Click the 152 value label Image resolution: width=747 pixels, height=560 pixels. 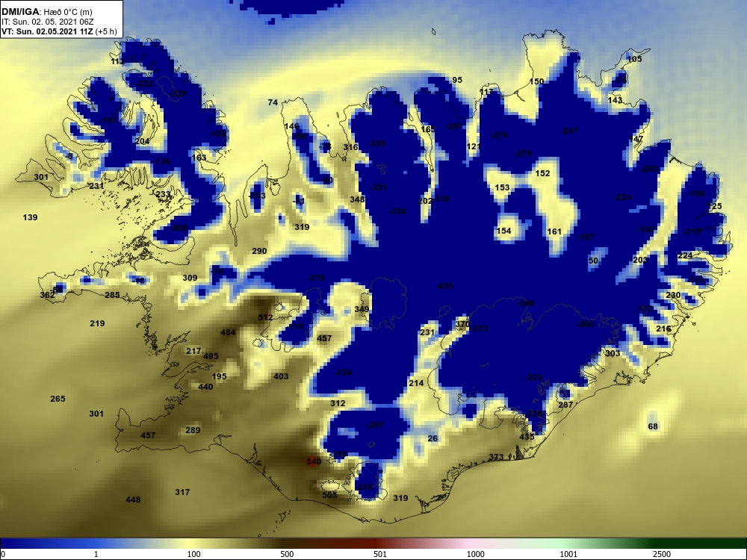click(542, 173)
